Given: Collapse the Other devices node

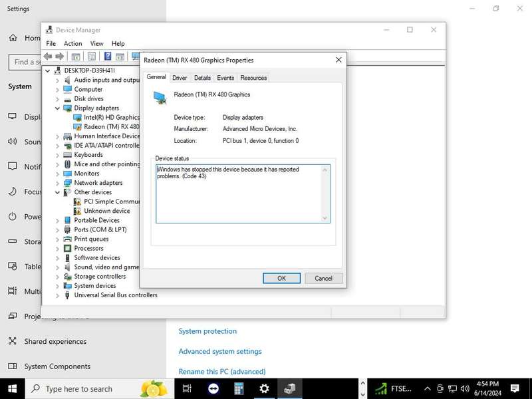Looking at the screenshot, I should [x=57, y=192].
